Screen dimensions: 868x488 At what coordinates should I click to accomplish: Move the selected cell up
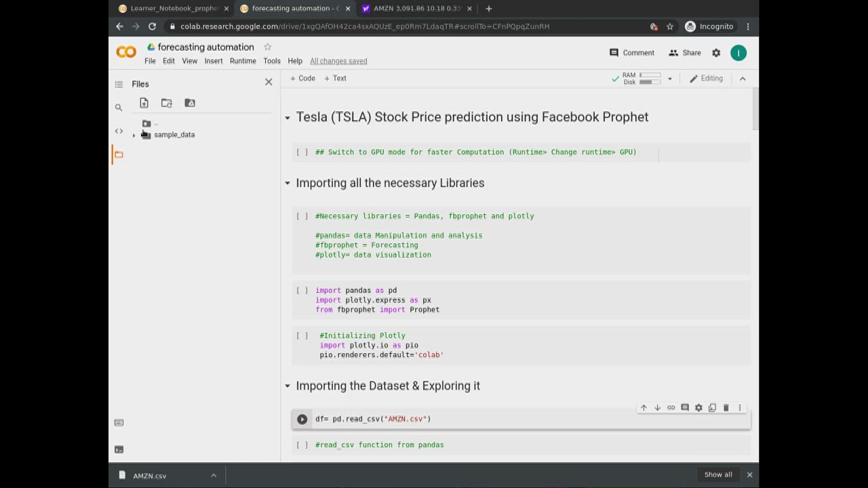click(x=644, y=407)
